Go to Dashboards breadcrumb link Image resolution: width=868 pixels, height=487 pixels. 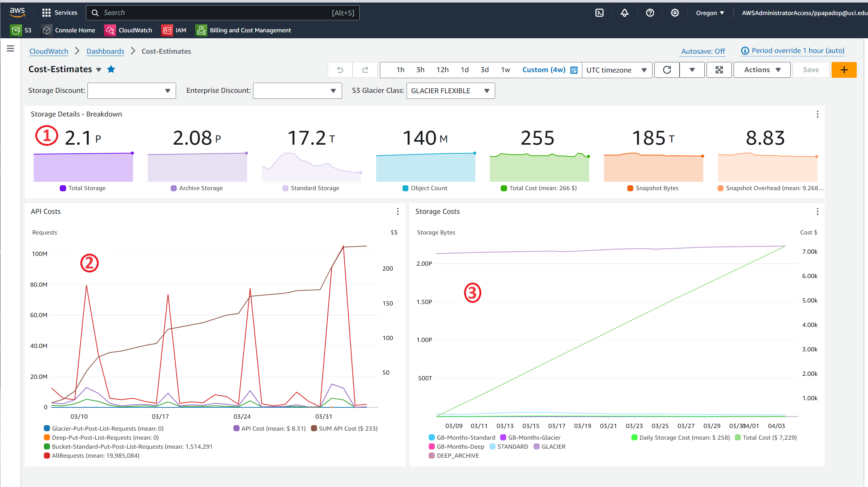click(x=105, y=51)
